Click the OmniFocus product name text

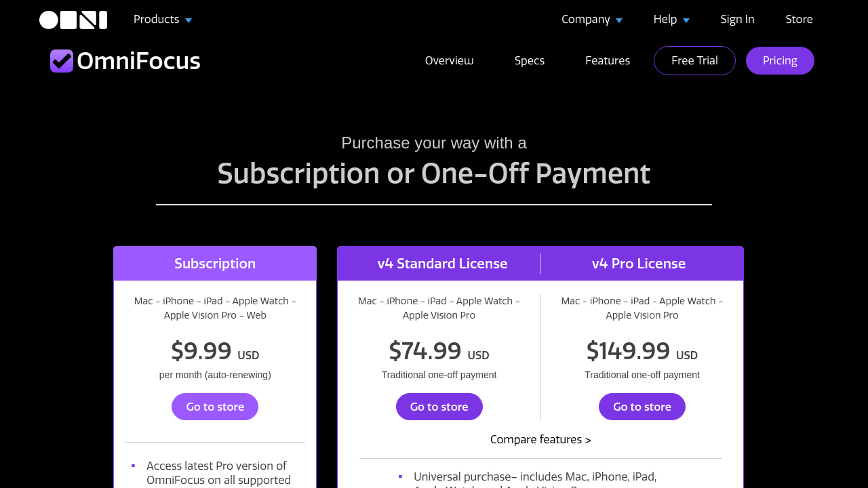point(139,61)
